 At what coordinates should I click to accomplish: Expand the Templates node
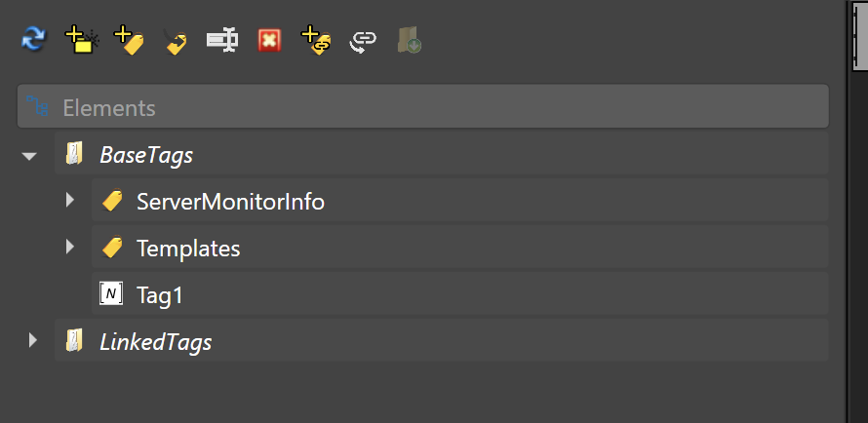click(x=70, y=246)
